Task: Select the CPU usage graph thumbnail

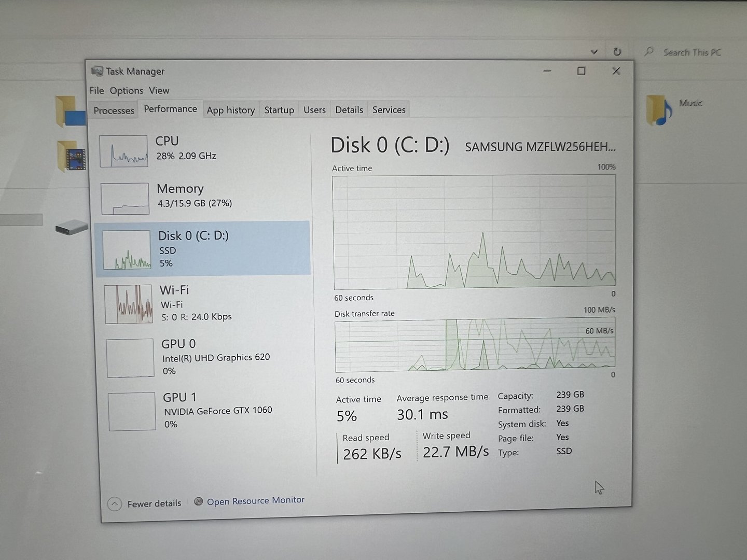Action: pos(123,151)
